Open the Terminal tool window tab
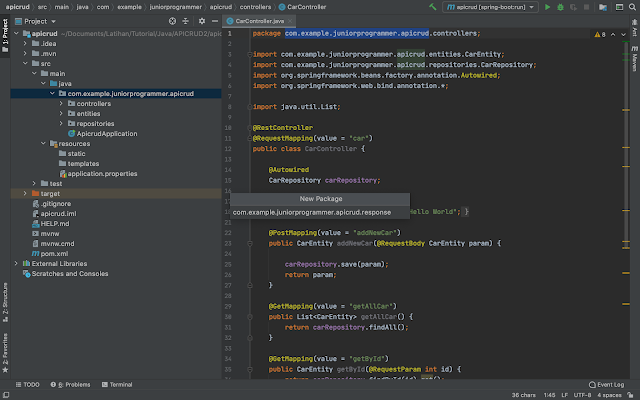Image resolution: width=640 pixels, height=400 pixels. click(117, 384)
